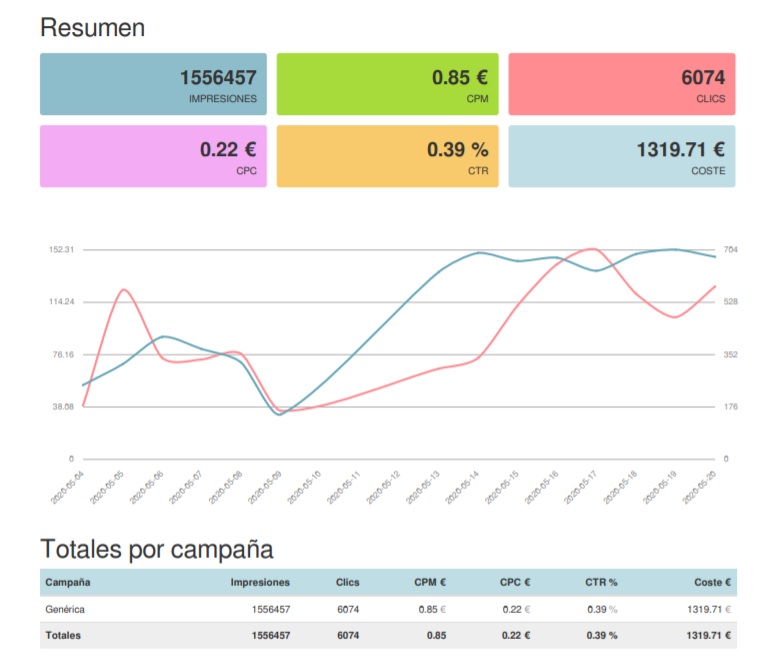Select the Genérica campaign row name

click(65, 609)
